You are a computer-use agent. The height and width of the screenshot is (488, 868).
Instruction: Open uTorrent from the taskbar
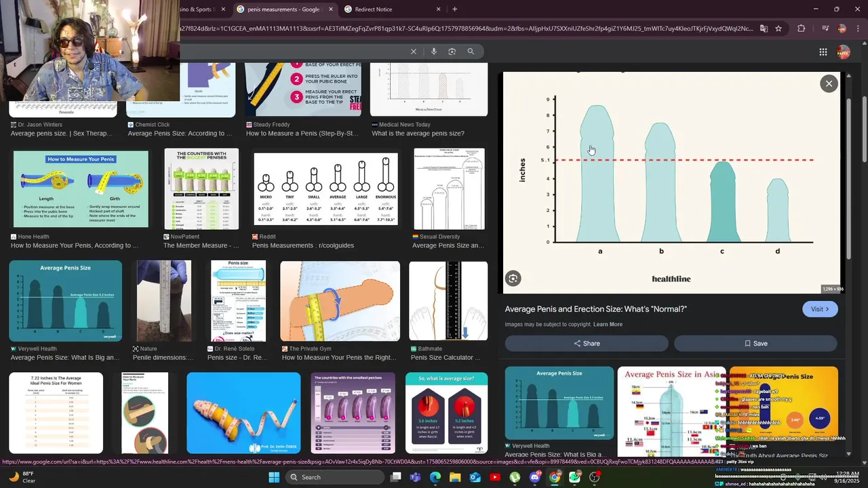tap(515, 477)
